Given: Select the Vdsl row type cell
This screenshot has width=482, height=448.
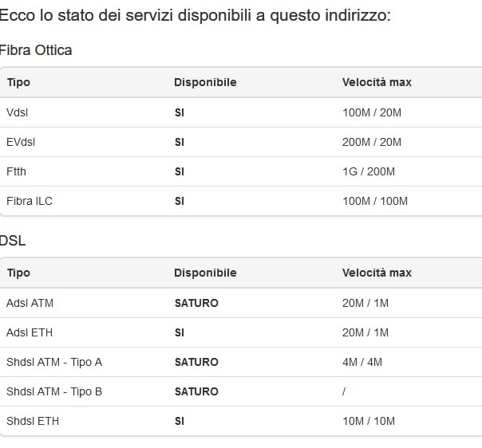Looking at the screenshot, I should (x=18, y=112).
